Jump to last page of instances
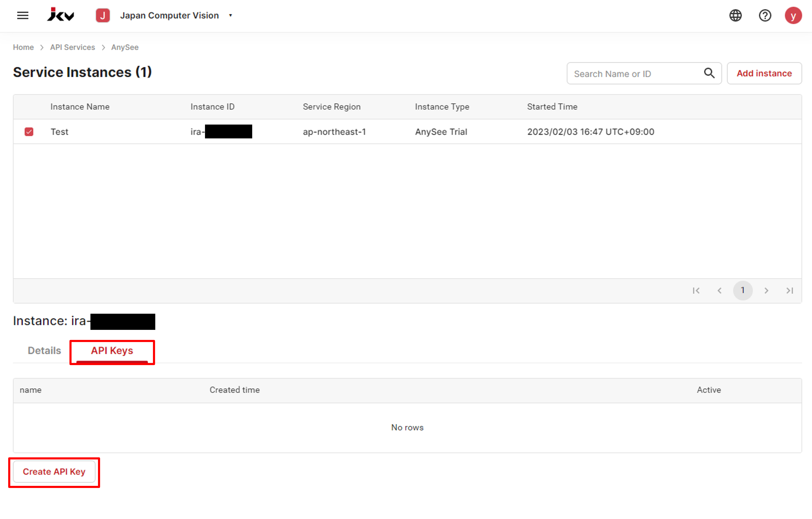 [x=789, y=290]
